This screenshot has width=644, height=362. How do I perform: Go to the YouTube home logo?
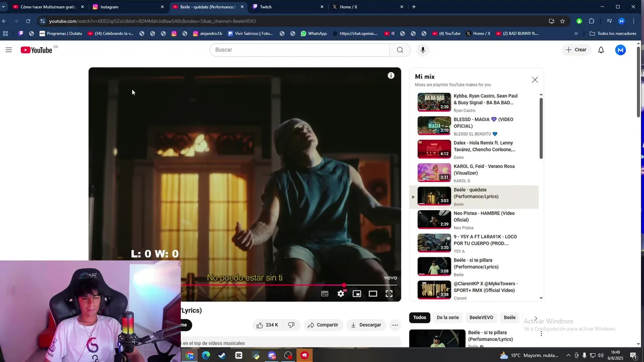37,50
